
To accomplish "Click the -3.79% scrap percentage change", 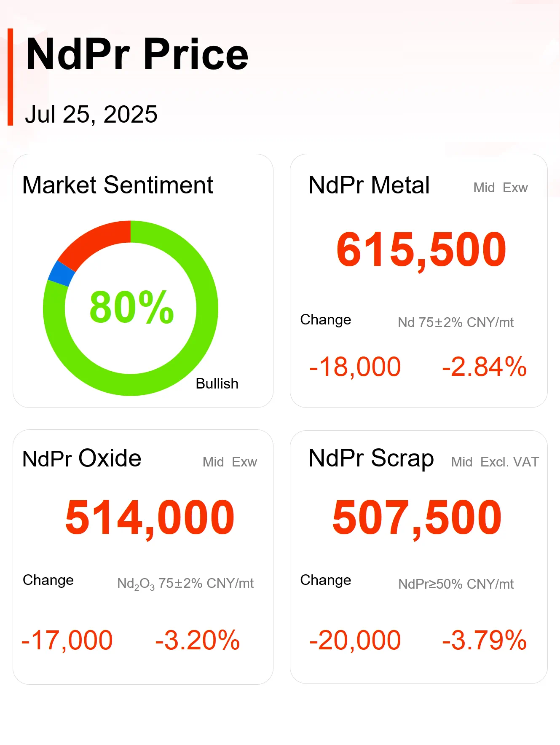I will tap(484, 640).
